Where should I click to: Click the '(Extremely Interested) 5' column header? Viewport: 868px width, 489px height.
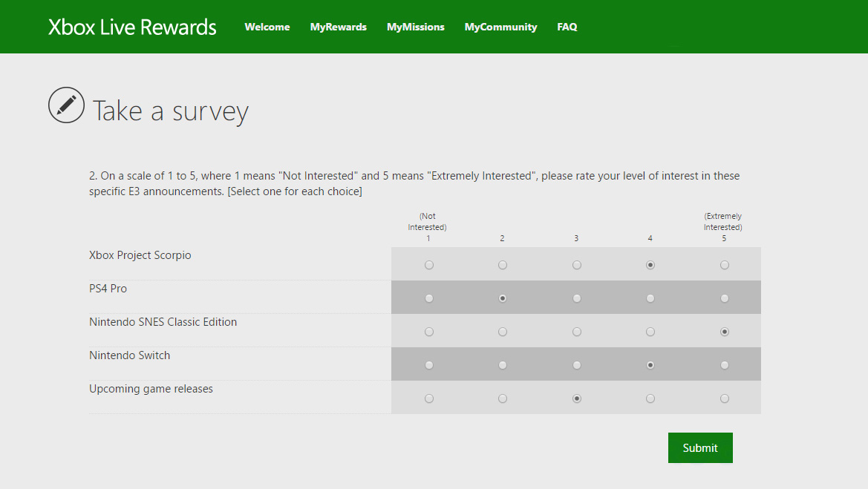[723, 227]
